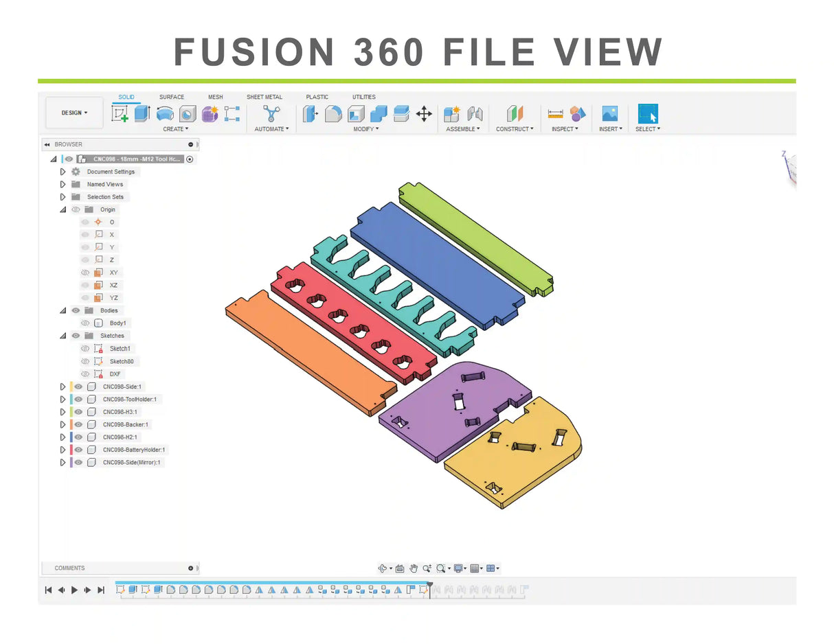Choose the Revolve tool
Viewport: 834px width, 644px height.
(165, 114)
